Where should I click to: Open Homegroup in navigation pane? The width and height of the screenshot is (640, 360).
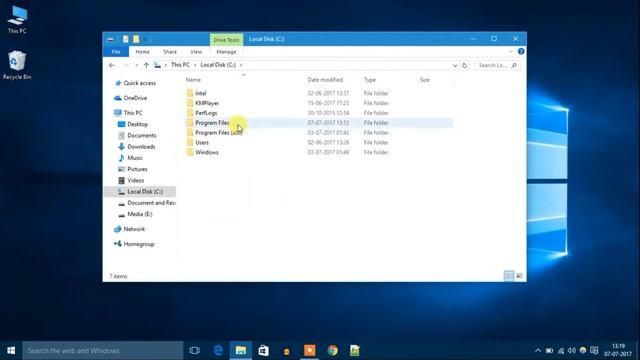138,244
